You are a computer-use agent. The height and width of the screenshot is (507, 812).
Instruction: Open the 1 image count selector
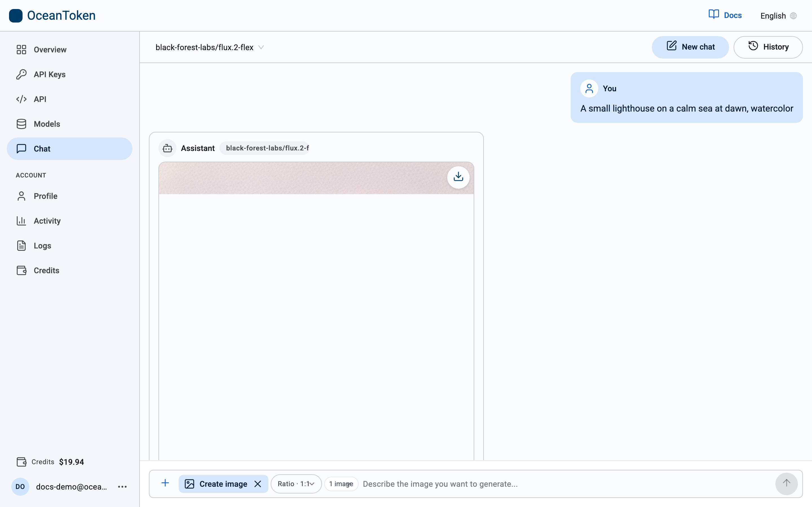(341, 484)
